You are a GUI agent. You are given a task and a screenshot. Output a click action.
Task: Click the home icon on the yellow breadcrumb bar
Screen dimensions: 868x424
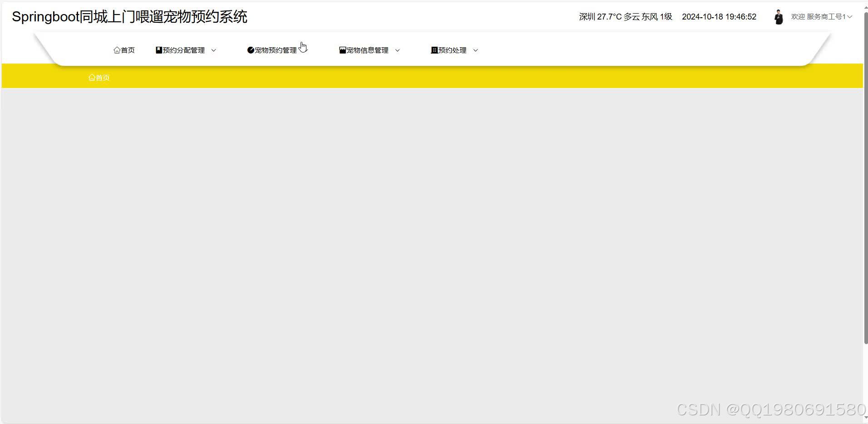92,77
